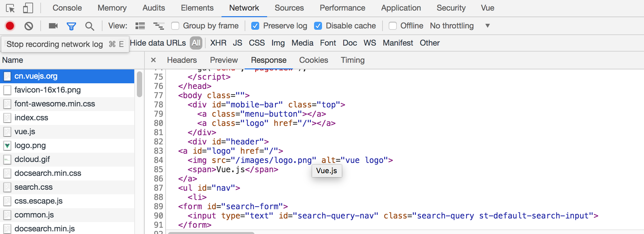Activate the inspect element picker icon
This screenshot has height=234, width=644.
pos(10,8)
